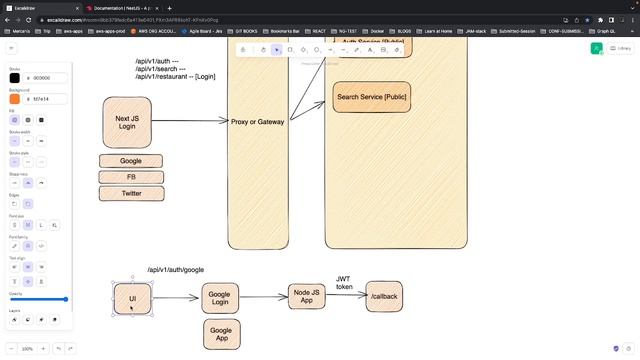The image size is (640, 360).
Task: Align text vertically to middle
Action: click(28, 282)
